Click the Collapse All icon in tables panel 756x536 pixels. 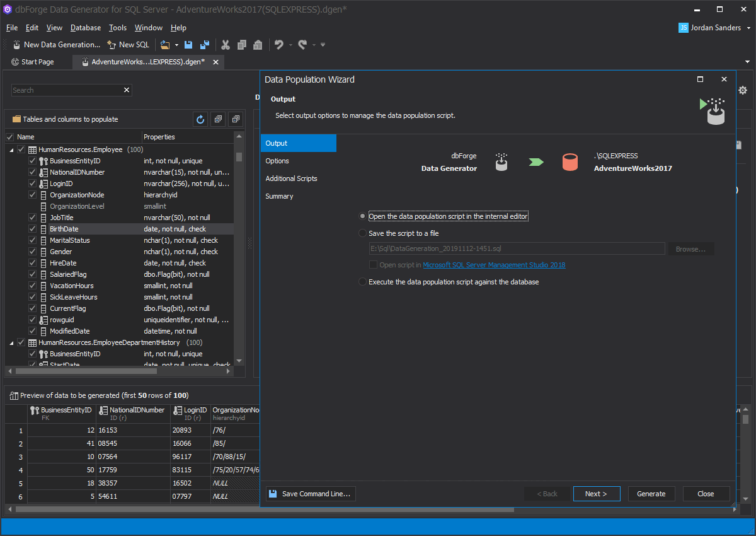tap(235, 119)
